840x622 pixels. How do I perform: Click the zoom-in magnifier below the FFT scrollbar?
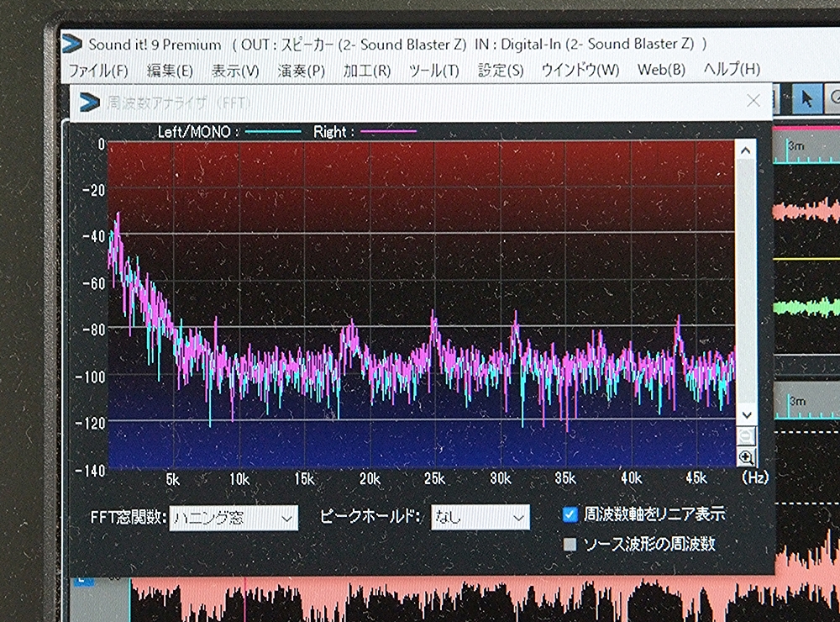coord(745,458)
